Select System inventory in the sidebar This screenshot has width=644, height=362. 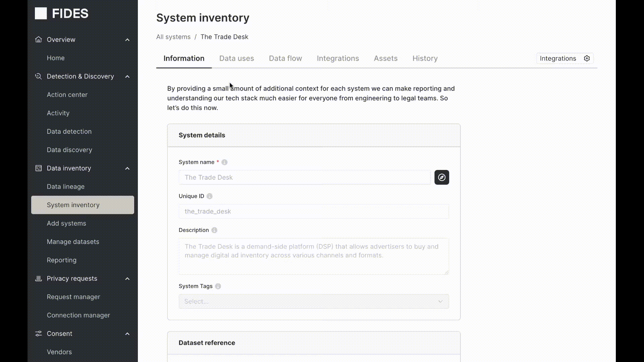click(83, 205)
